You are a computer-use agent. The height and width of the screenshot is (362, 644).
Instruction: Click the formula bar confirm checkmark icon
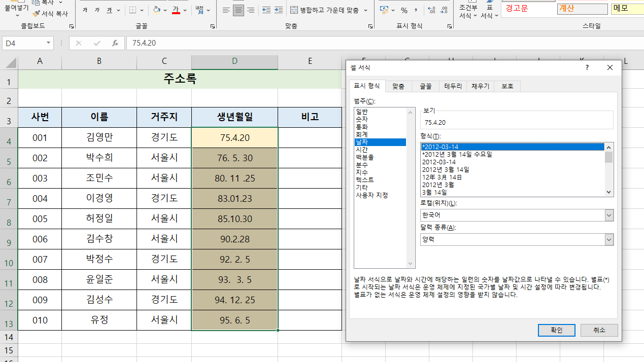(96, 43)
